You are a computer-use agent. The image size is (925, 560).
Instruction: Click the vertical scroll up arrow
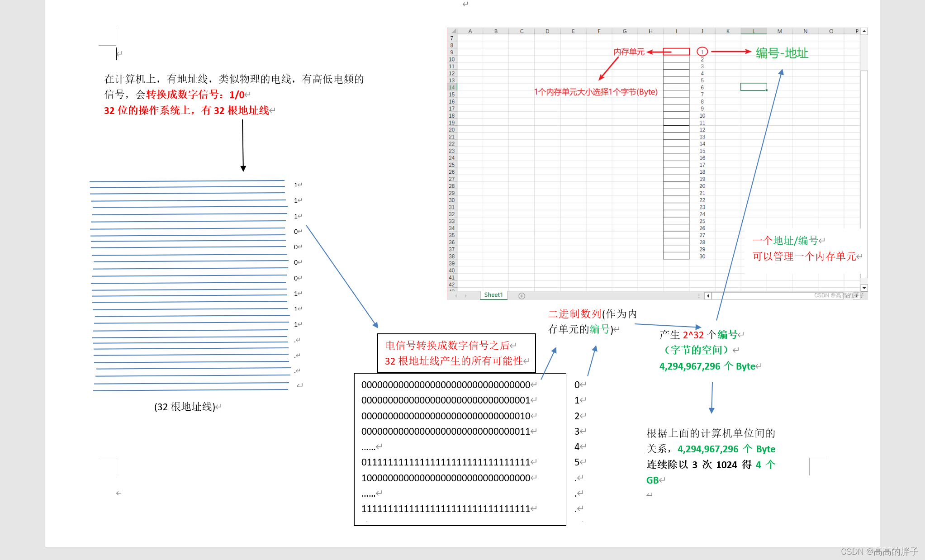tap(864, 31)
